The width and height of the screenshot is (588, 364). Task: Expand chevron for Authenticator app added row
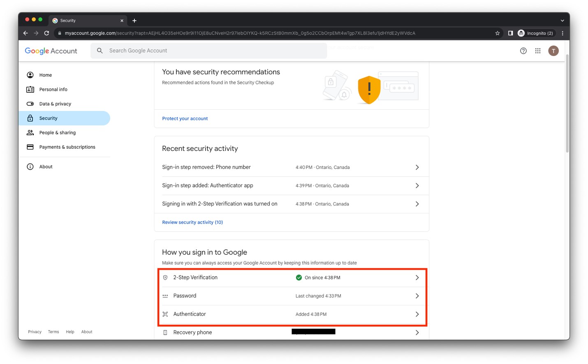coord(417,186)
